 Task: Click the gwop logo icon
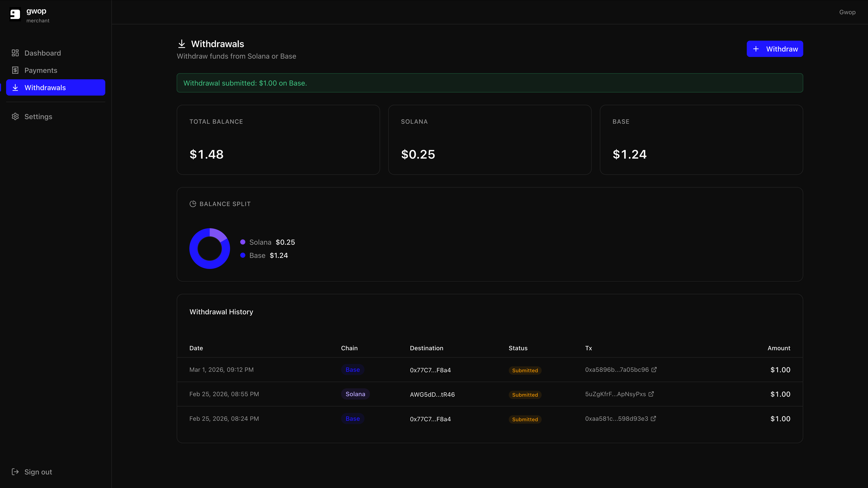[x=15, y=14]
